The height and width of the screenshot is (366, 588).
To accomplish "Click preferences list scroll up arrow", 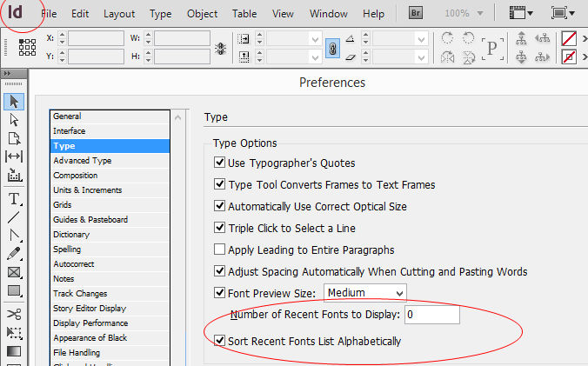I will click(177, 117).
